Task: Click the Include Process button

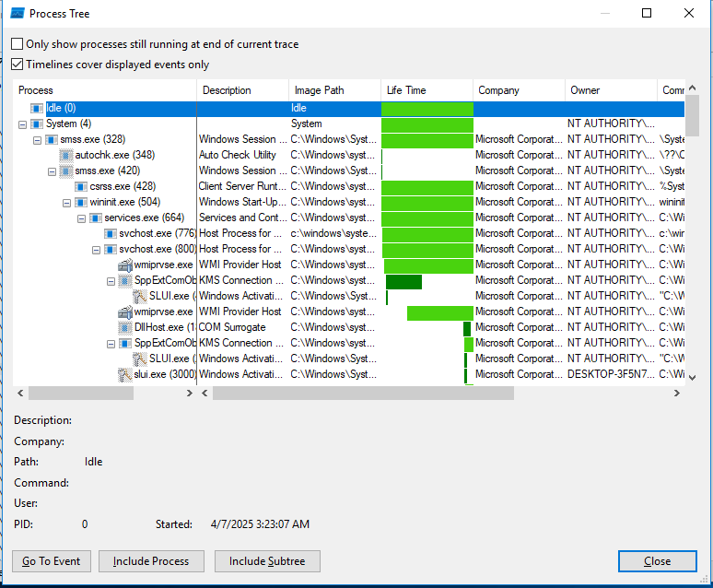Action: [x=151, y=561]
